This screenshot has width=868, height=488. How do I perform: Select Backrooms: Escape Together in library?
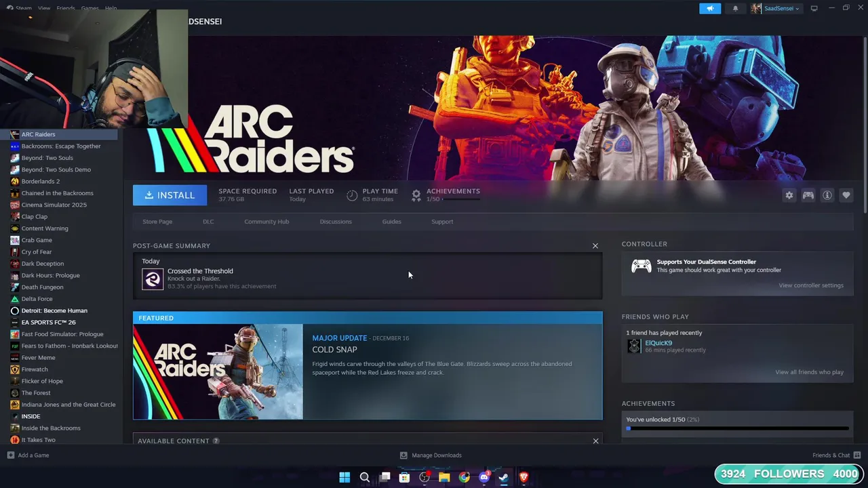(59, 146)
